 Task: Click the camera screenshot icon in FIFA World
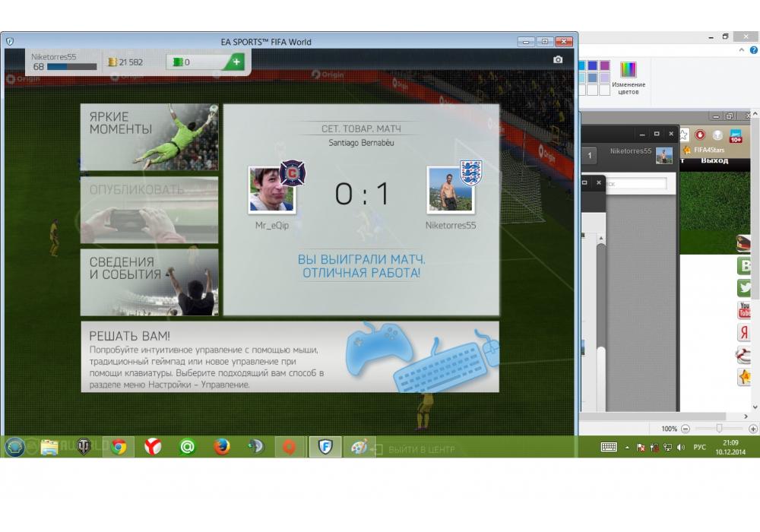tap(558, 59)
